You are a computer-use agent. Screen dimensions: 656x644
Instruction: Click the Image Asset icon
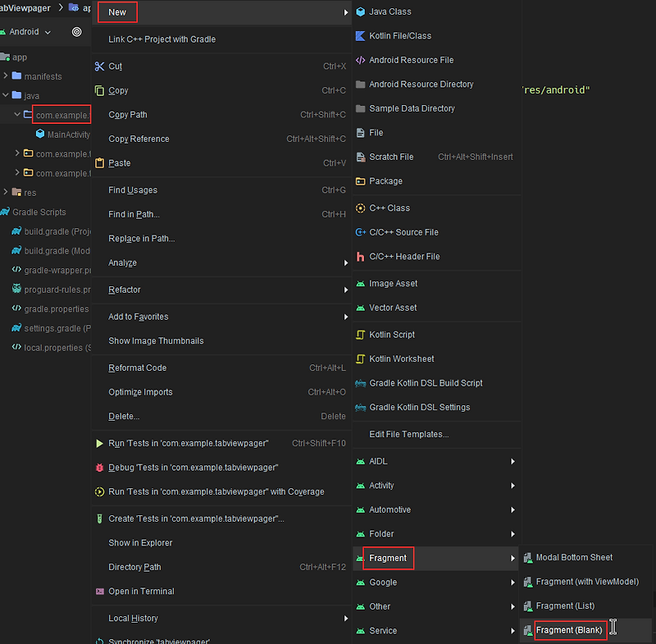[361, 283]
